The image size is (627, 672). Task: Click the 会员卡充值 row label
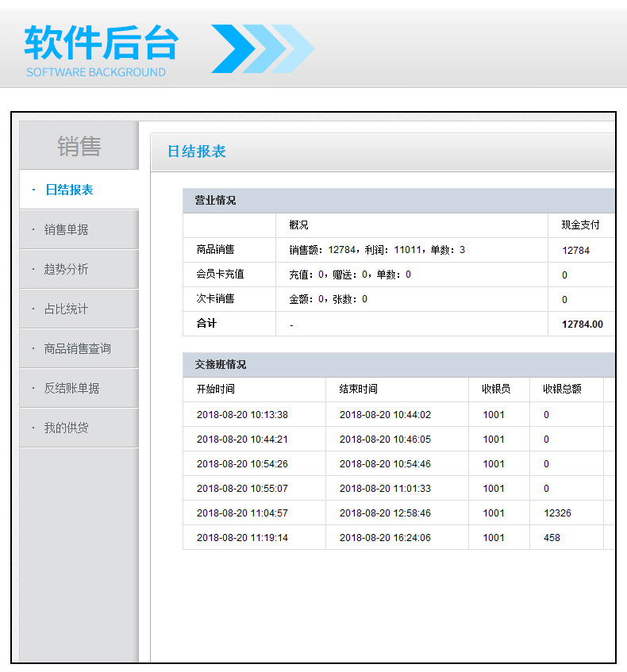pyautogui.click(x=220, y=275)
